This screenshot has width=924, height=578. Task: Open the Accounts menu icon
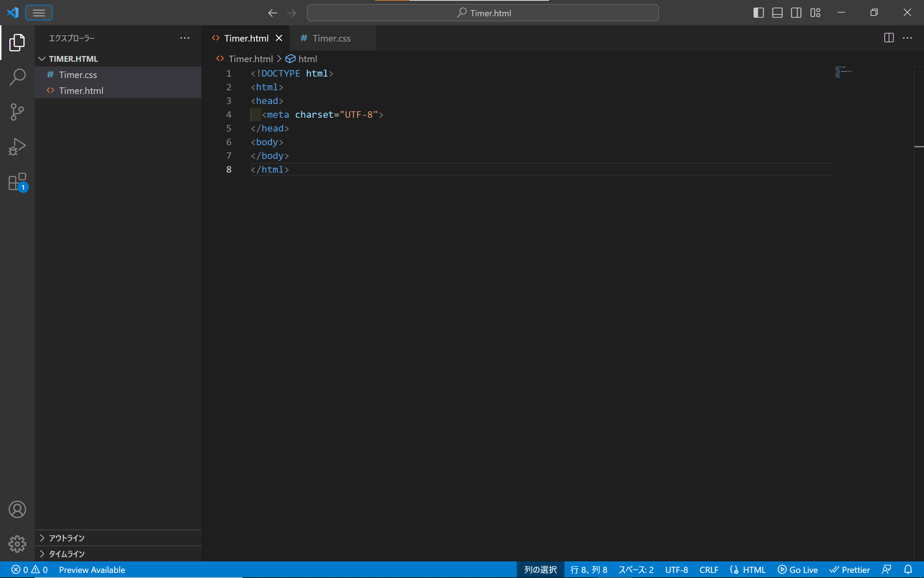[x=17, y=509]
